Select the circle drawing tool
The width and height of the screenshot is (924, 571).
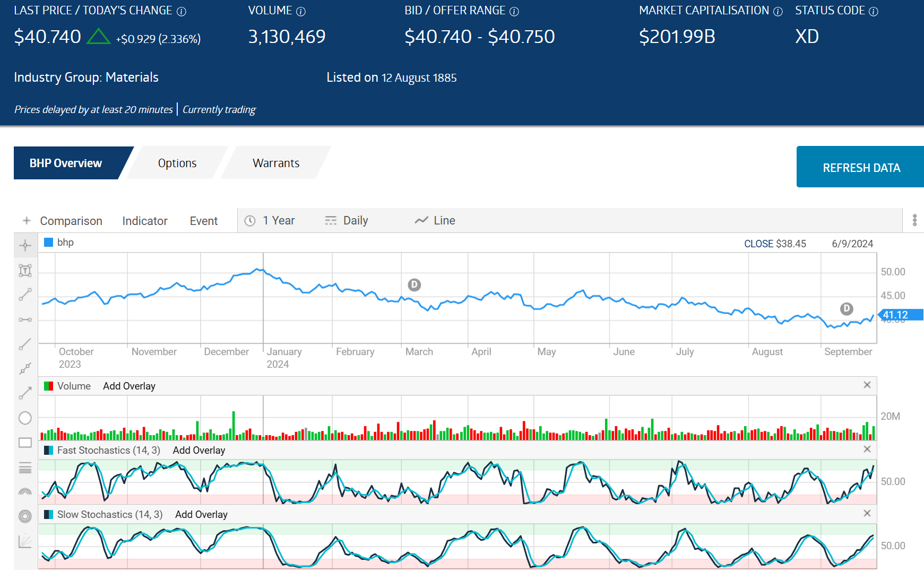pyautogui.click(x=25, y=418)
